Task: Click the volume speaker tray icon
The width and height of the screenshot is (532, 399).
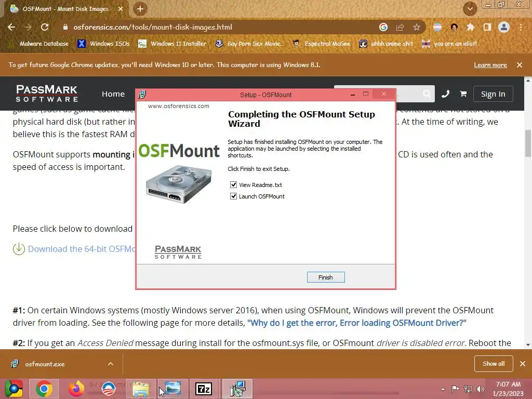Action: click(x=481, y=389)
